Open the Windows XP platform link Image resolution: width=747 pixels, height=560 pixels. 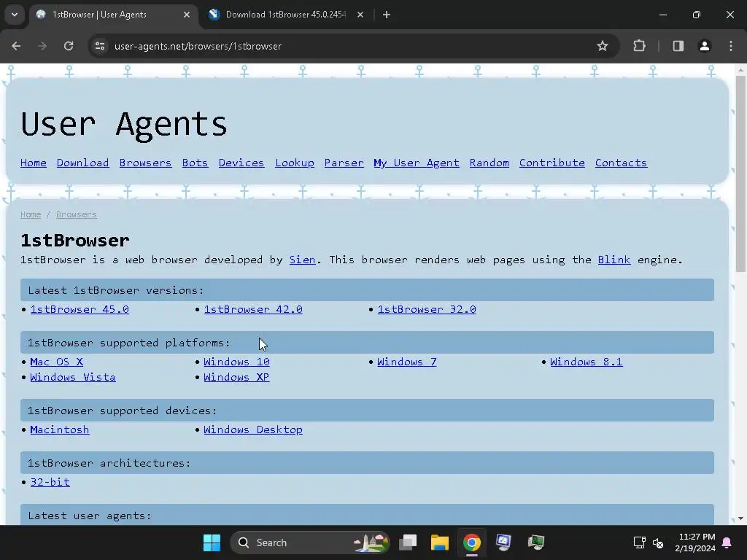(x=236, y=377)
